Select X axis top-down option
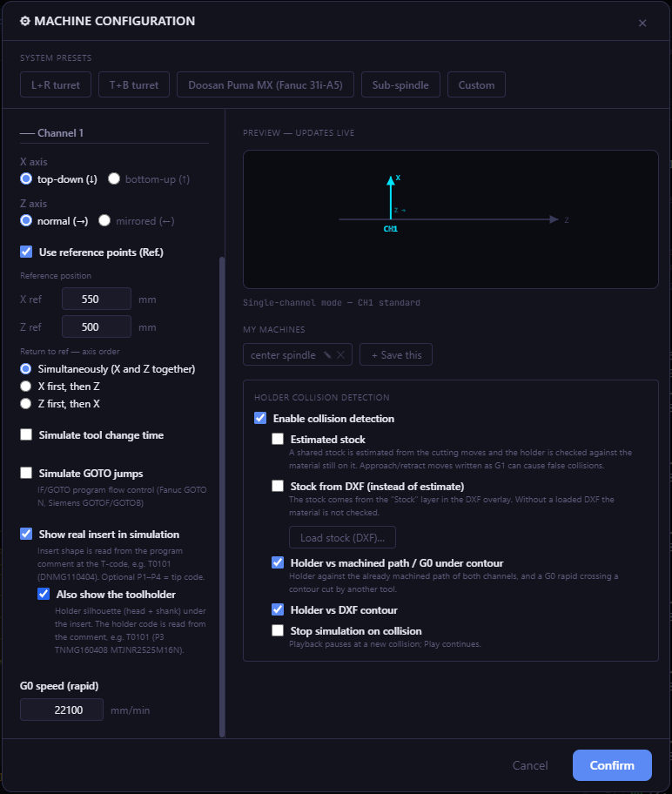 (26, 178)
